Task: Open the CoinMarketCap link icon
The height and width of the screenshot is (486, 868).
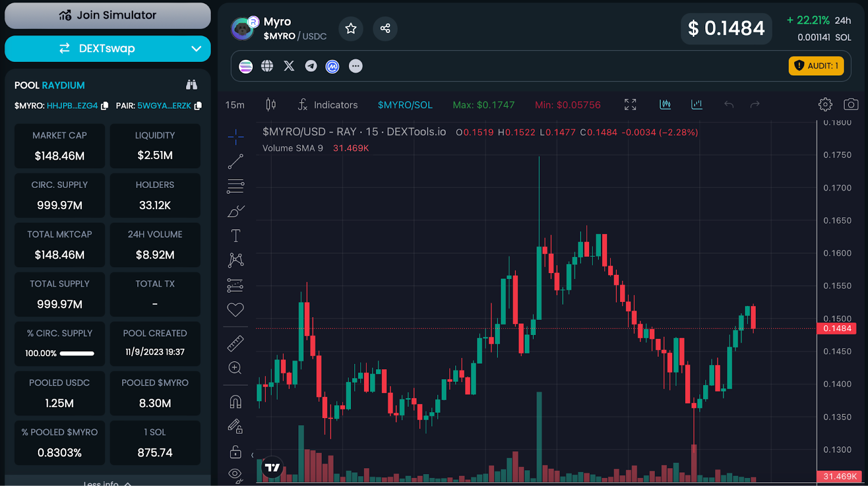Action: [333, 66]
